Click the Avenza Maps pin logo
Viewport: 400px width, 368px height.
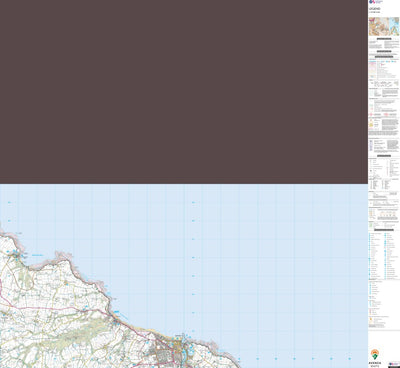pos(375,354)
